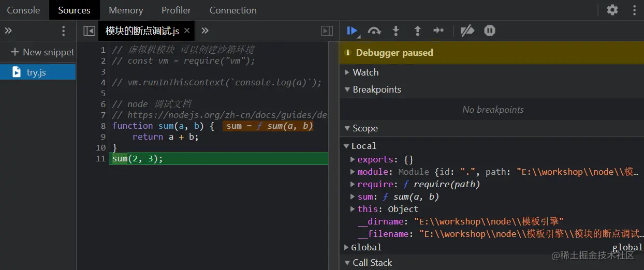This screenshot has width=644, height=270.
Task: Switch to the Connection tab
Action: 233,10
